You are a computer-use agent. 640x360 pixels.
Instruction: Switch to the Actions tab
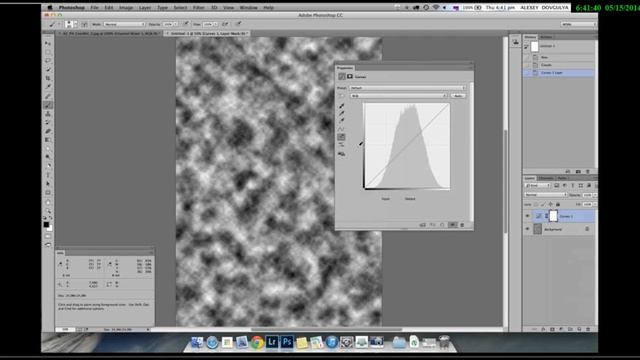pos(546,37)
